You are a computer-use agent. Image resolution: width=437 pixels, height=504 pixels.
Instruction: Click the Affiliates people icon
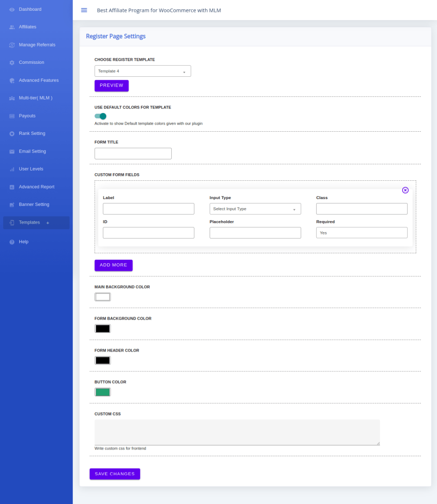[x=12, y=27]
